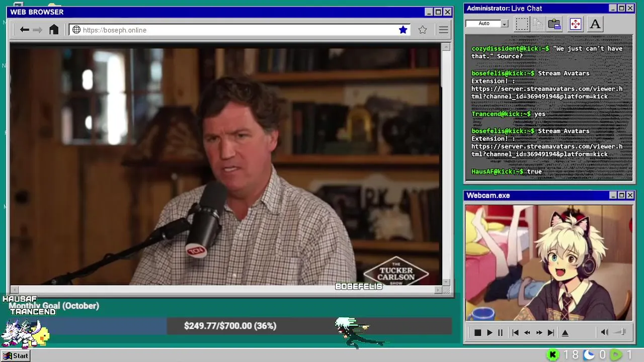Rewind in Webcam.exe player

527,332
